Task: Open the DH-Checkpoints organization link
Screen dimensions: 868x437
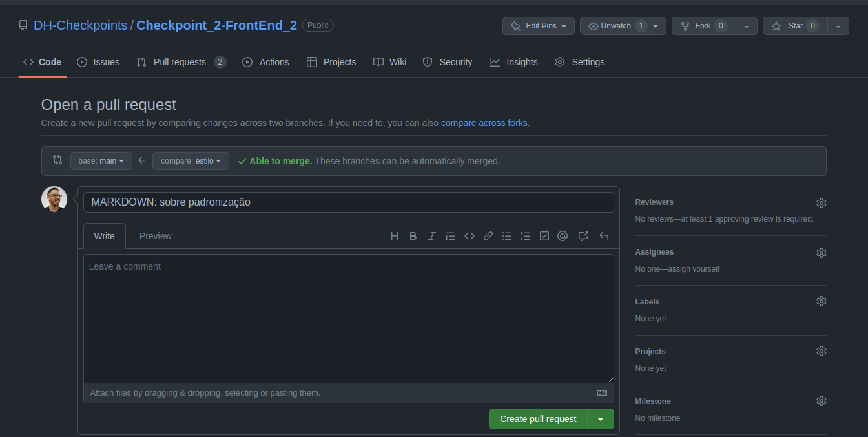Action: coord(81,25)
